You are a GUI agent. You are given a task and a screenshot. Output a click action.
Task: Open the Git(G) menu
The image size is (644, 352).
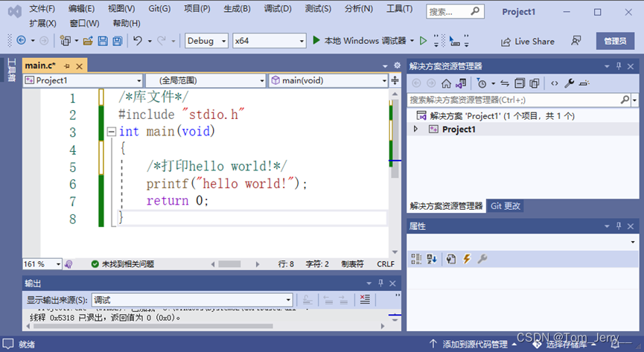point(159,9)
